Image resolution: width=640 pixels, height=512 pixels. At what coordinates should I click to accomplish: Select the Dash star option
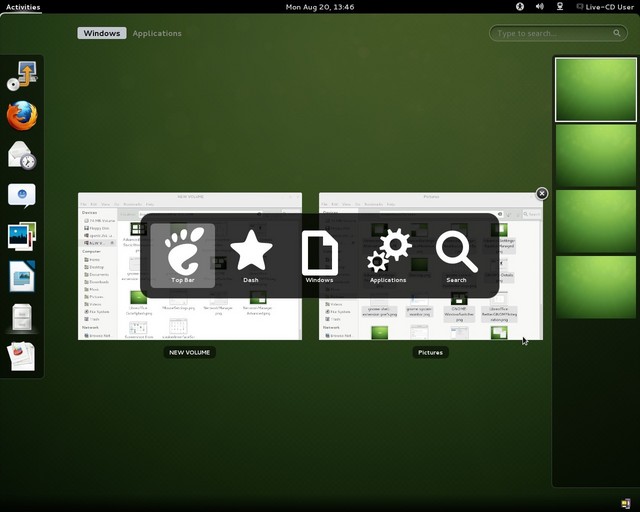[251, 255]
